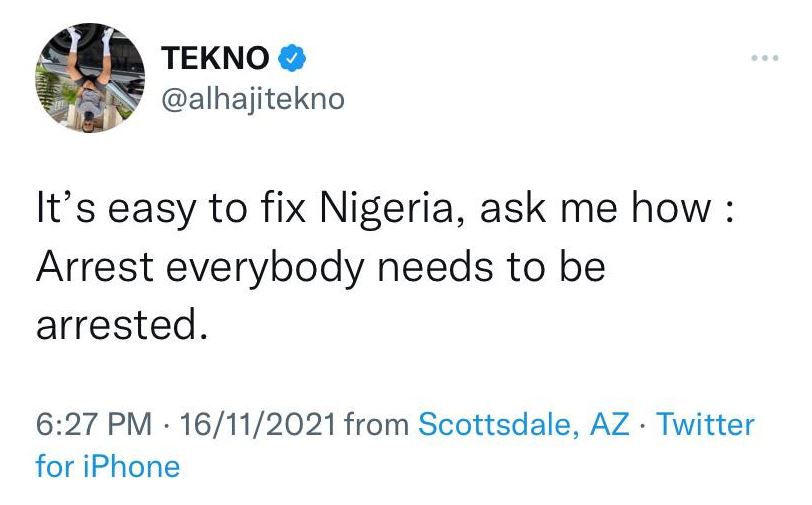Click the Scottsdale, AZ location link

[x=523, y=423]
